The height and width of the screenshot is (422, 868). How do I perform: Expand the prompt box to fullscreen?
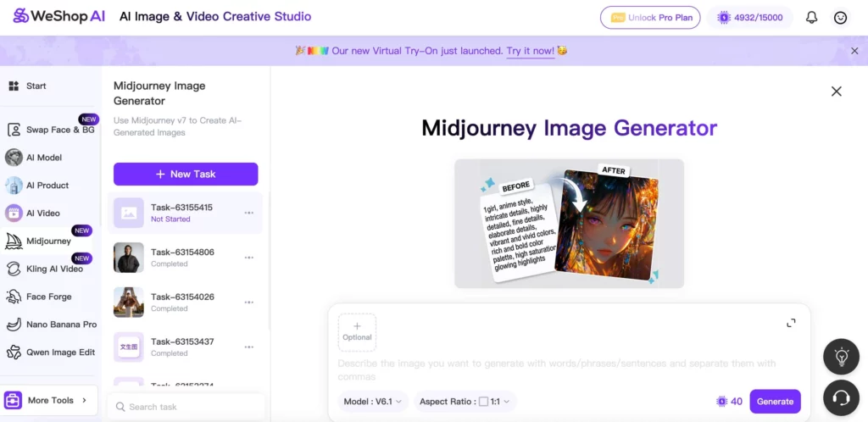[x=791, y=323]
